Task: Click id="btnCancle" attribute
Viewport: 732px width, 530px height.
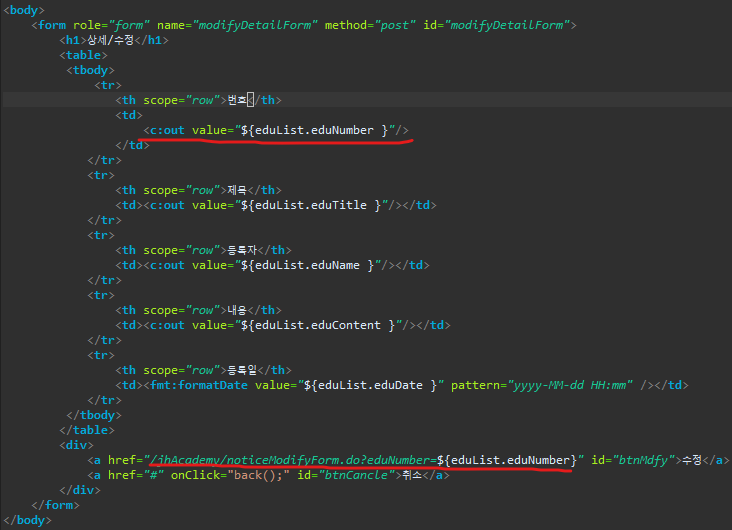Action: coord(346,475)
